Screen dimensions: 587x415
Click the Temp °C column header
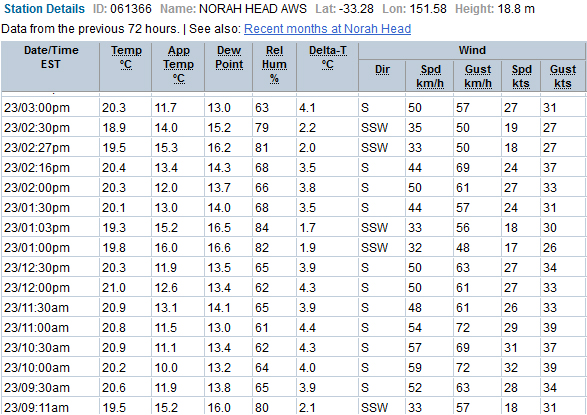coord(126,57)
